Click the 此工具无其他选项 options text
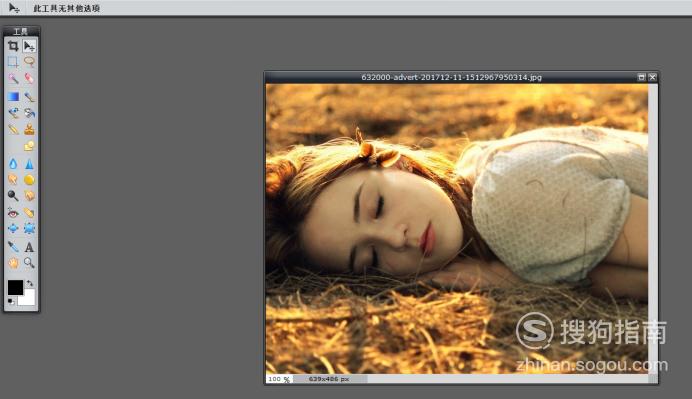Image resolution: width=692 pixels, height=399 pixels. (x=67, y=8)
